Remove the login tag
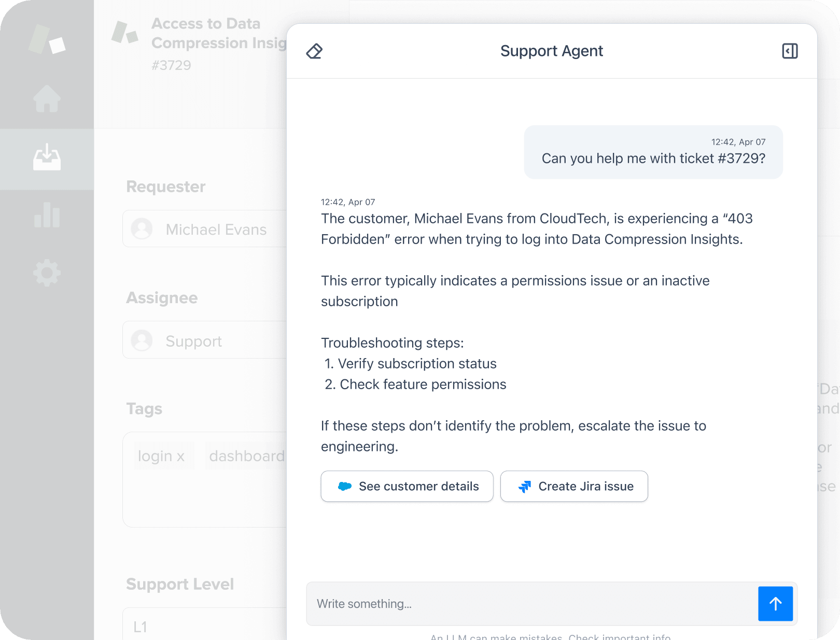 pyautogui.click(x=180, y=457)
